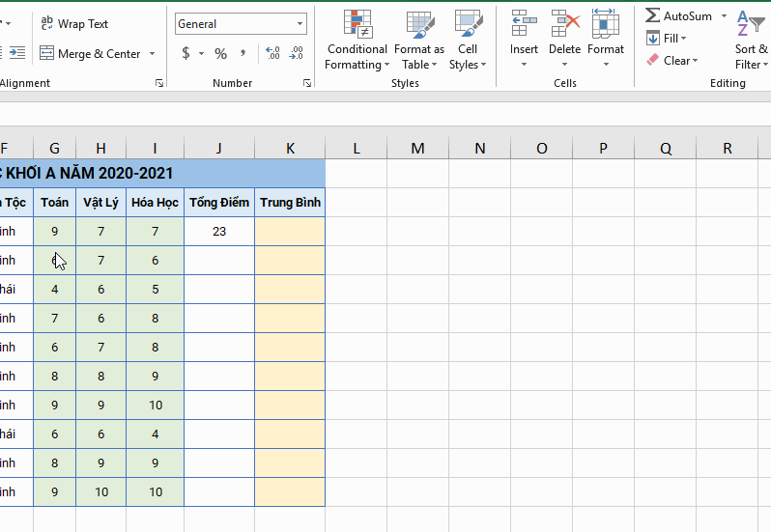Screen dimensions: 771x532
Task: Click the Increase Indent icon
Action: coord(17,52)
